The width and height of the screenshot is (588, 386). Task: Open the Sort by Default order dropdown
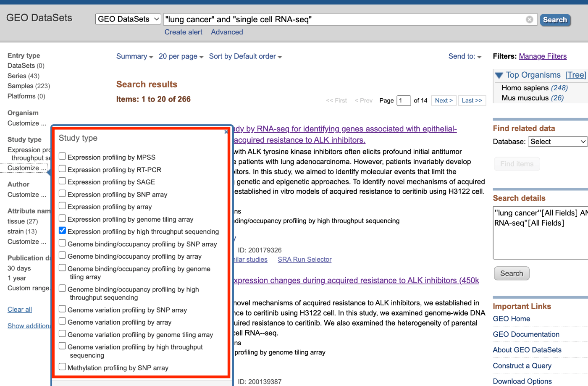[245, 56]
